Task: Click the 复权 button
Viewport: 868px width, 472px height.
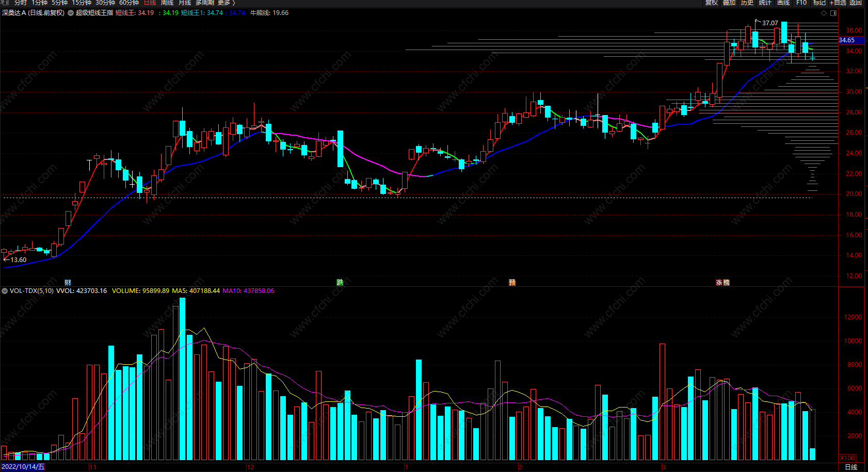Action: click(712, 3)
